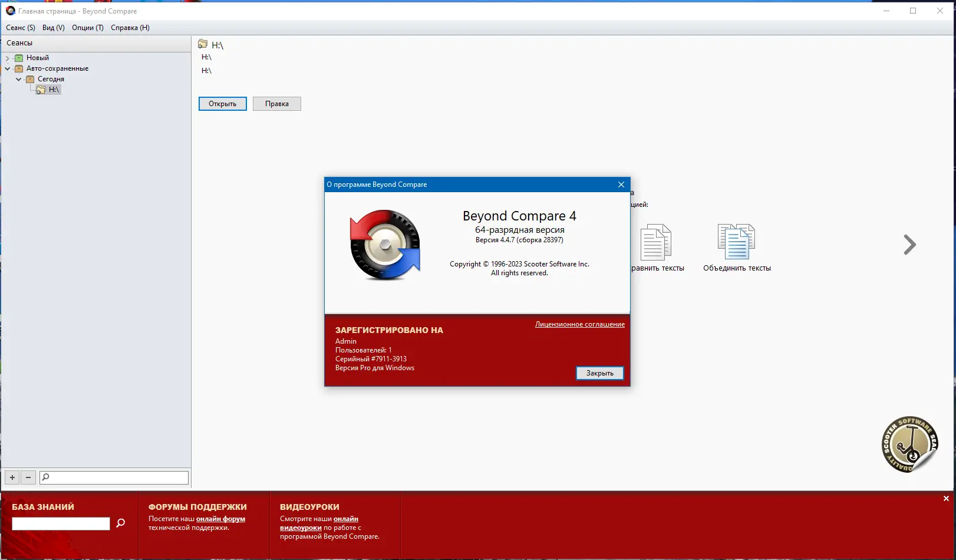Viewport: 956px width, 560px height.
Task: Click the ВИДЕОУРОКИ heading
Action: (309, 507)
